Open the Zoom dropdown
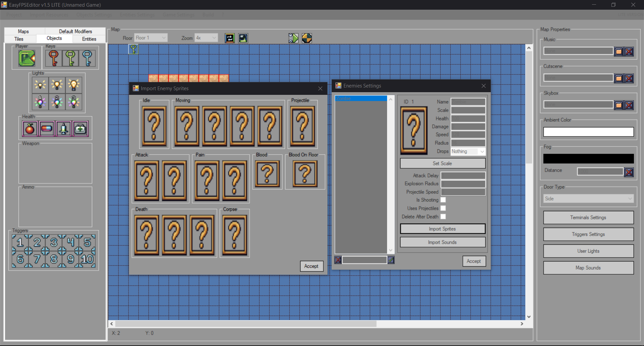 [x=206, y=38]
